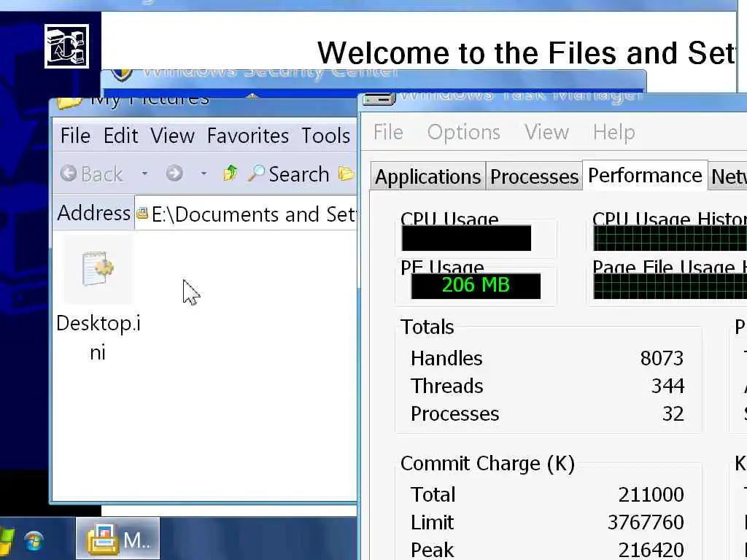The height and width of the screenshot is (560, 747).
Task: Open Task Manager's Help menu
Action: 614,133
